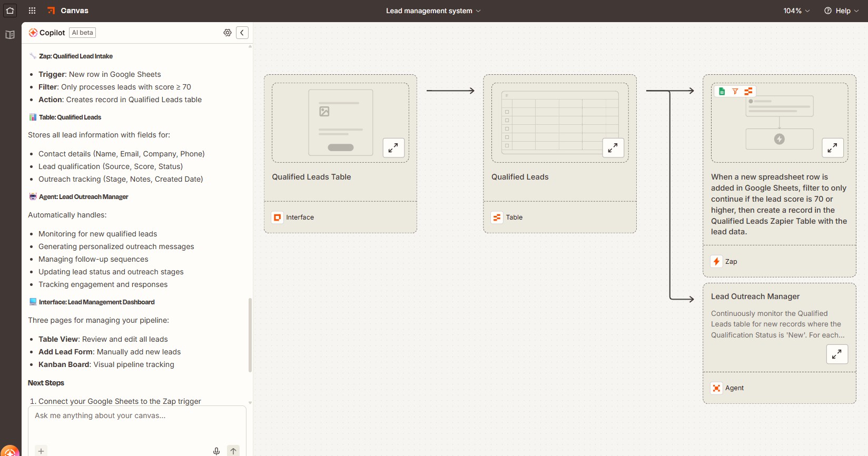Select the Lead Outreach Manager title
868x456 pixels.
755,296
